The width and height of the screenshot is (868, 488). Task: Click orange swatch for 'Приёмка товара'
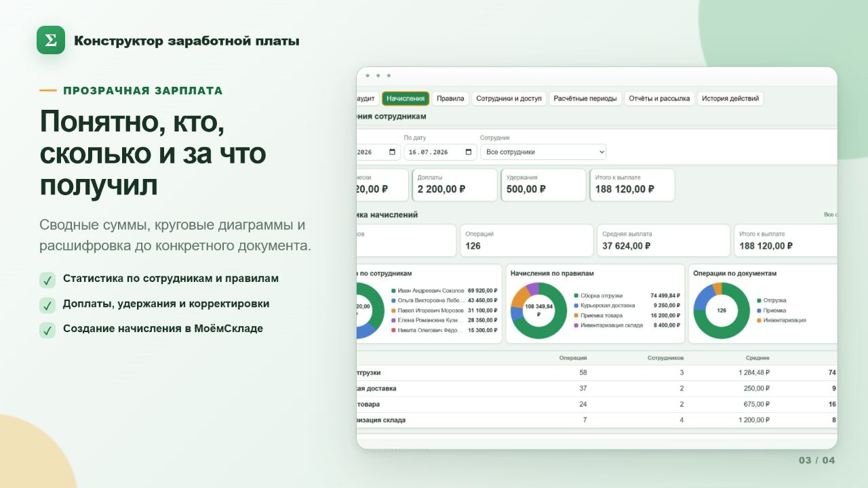tap(576, 315)
